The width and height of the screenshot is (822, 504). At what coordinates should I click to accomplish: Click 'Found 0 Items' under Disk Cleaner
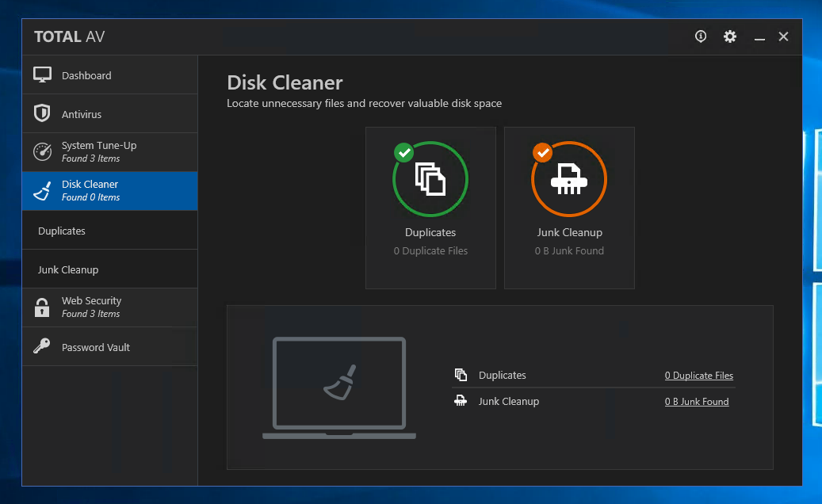[x=90, y=197]
